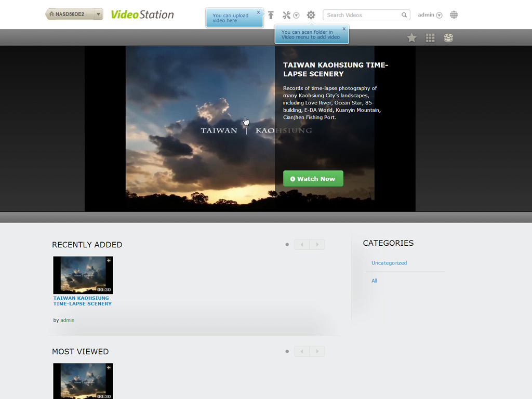Select the All category
Viewport: 532px width, 399px height.
click(374, 281)
